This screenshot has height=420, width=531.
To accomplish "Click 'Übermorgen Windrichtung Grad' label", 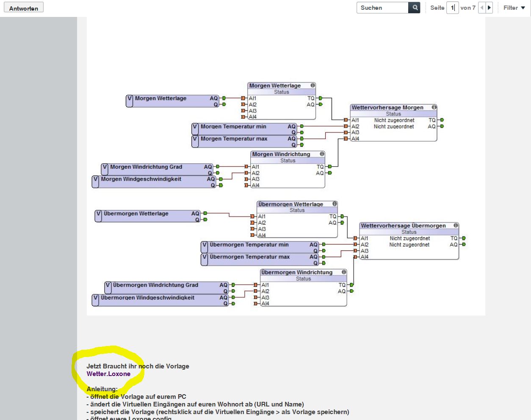I will [155, 285].
